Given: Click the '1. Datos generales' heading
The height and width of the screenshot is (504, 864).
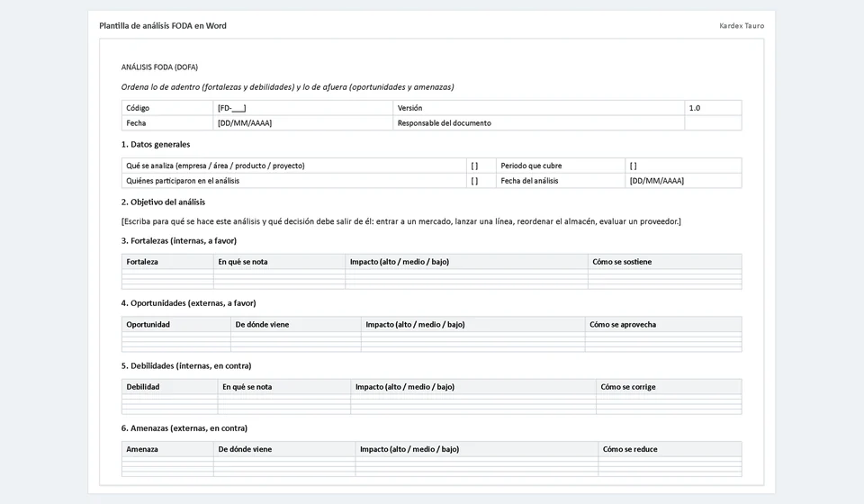Looking at the screenshot, I should (156, 144).
